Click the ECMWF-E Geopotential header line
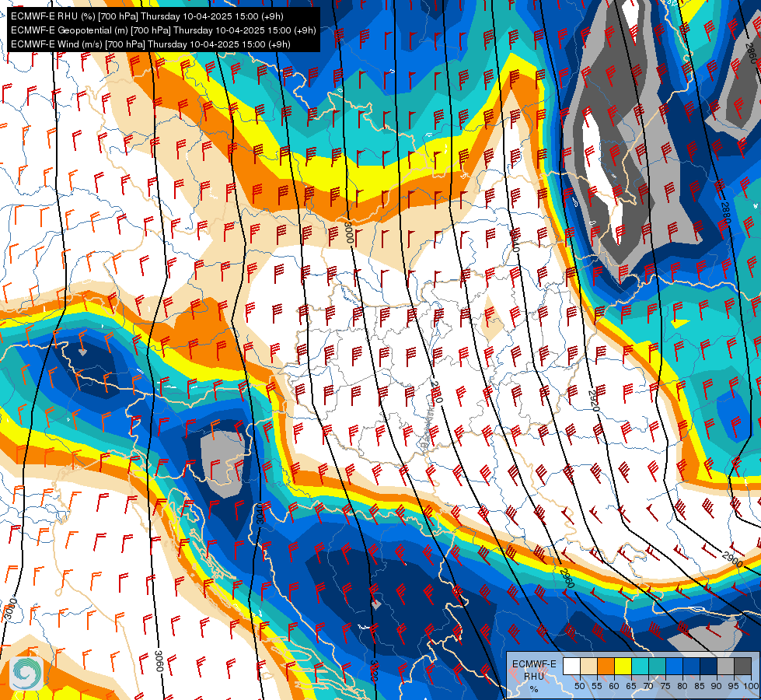 pyautogui.click(x=163, y=30)
